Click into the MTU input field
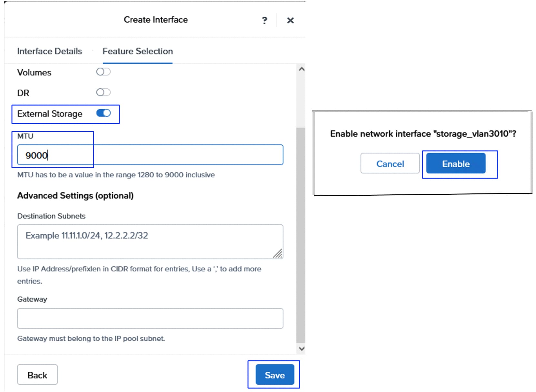The width and height of the screenshot is (536, 392). point(150,155)
